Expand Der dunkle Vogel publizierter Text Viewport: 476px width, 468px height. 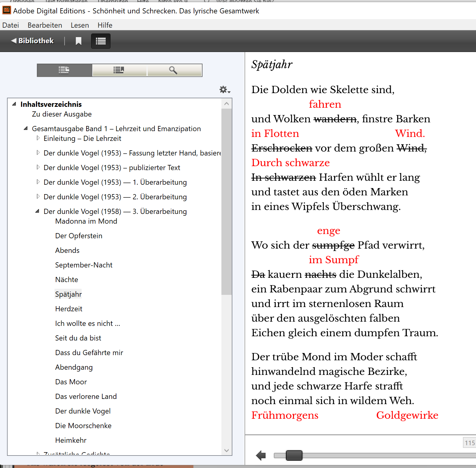pyautogui.click(x=38, y=167)
